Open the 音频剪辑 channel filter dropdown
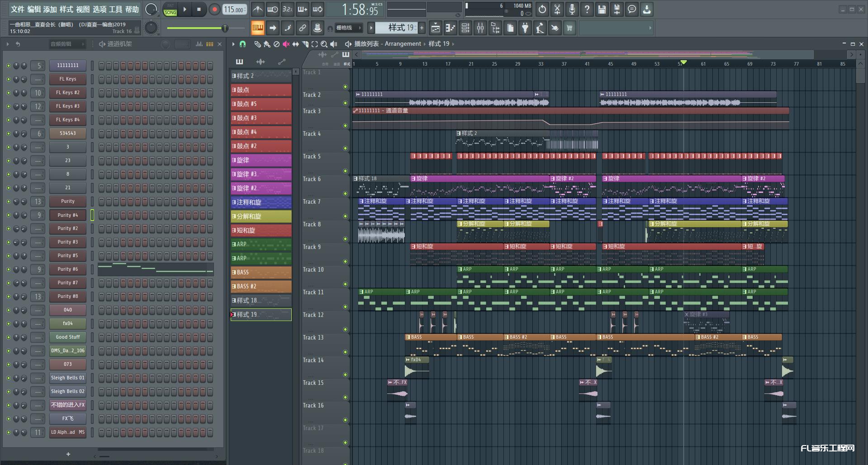 pyautogui.click(x=67, y=44)
